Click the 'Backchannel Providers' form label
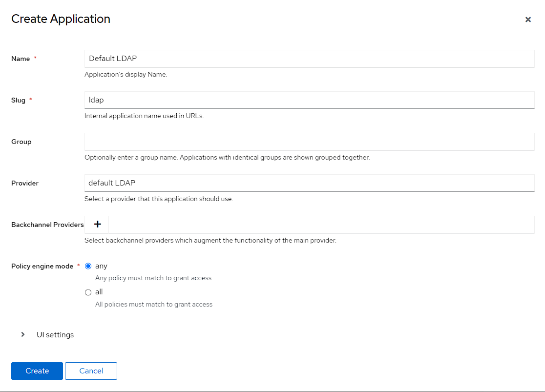Screen dimensions: 545x392 (x=47, y=225)
